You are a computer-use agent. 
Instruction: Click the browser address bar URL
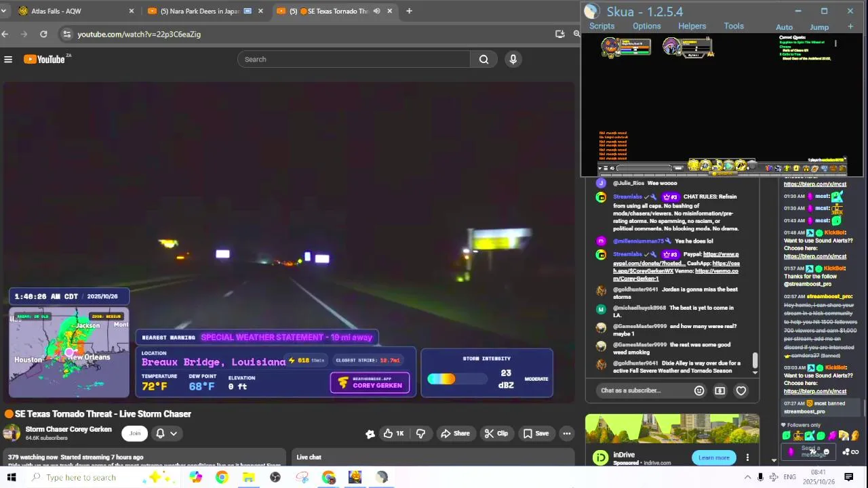(139, 34)
